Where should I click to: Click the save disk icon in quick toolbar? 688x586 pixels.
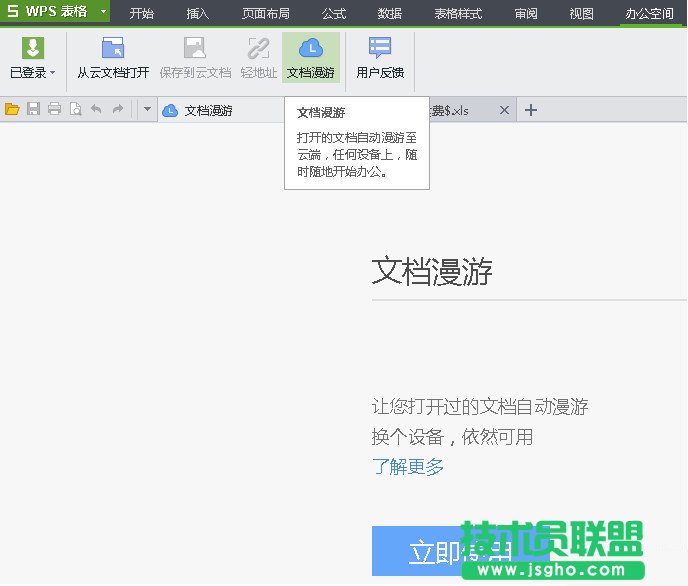click(33, 110)
